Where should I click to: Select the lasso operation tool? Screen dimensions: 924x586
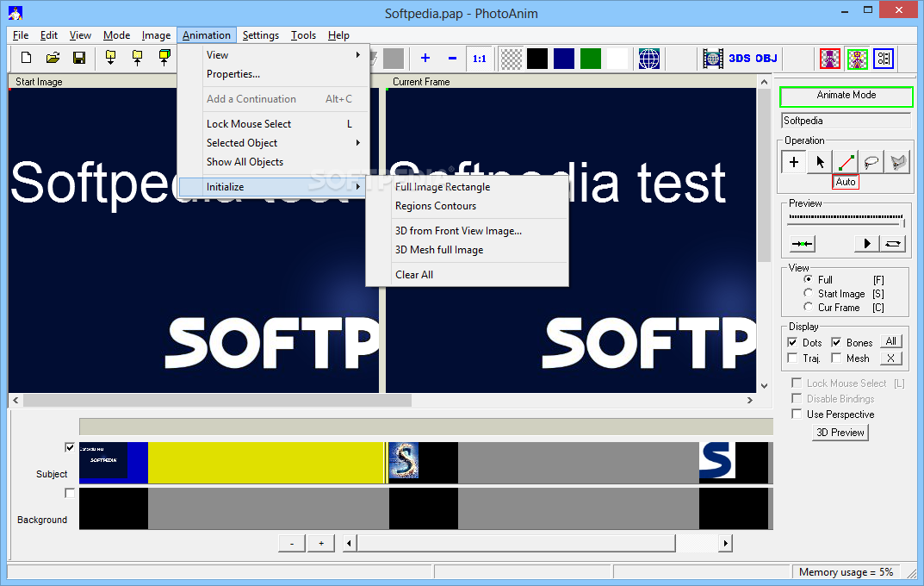(x=871, y=162)
